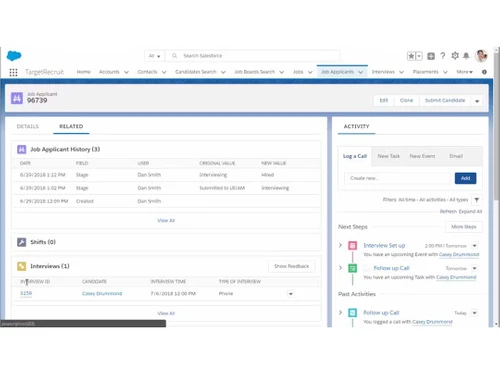The image size is (500, 375).
Task: Switch to the Log a Call tab
Action: click(355, 156)
